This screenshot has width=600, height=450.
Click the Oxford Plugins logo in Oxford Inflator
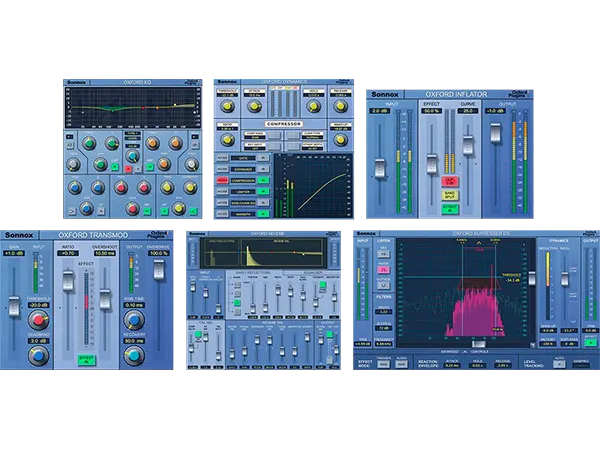[x=519, y=94]
